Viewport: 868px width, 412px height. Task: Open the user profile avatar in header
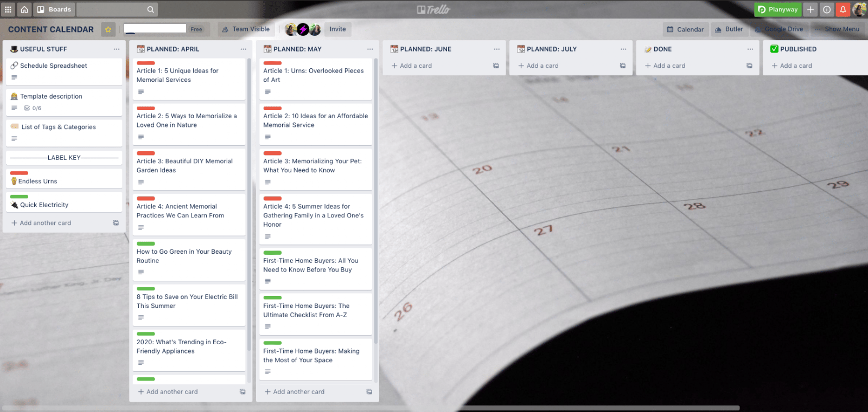859,9
